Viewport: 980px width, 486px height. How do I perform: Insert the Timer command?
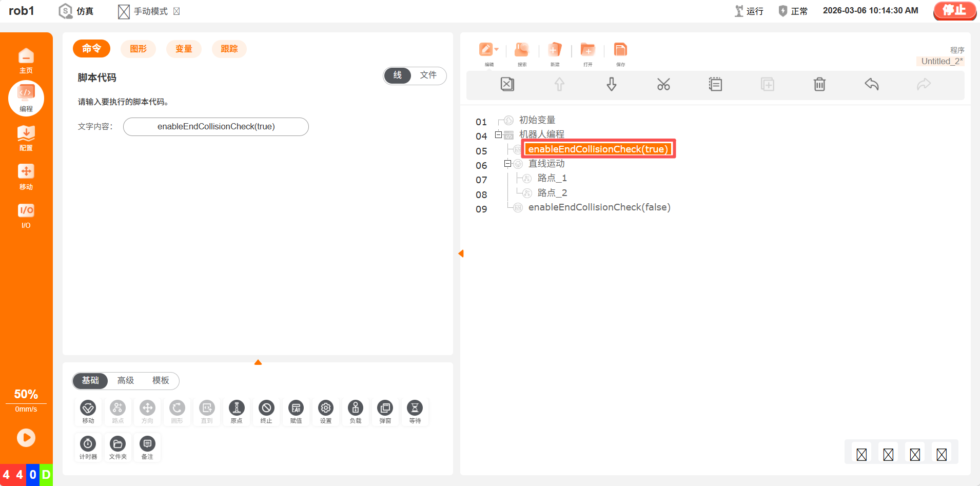click(88, 447)
